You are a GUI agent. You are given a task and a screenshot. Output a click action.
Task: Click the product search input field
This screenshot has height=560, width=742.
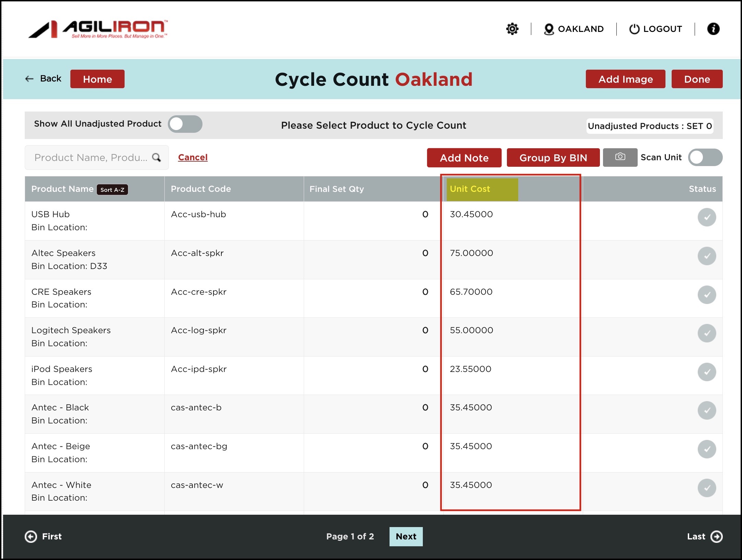tap(91, 157)
